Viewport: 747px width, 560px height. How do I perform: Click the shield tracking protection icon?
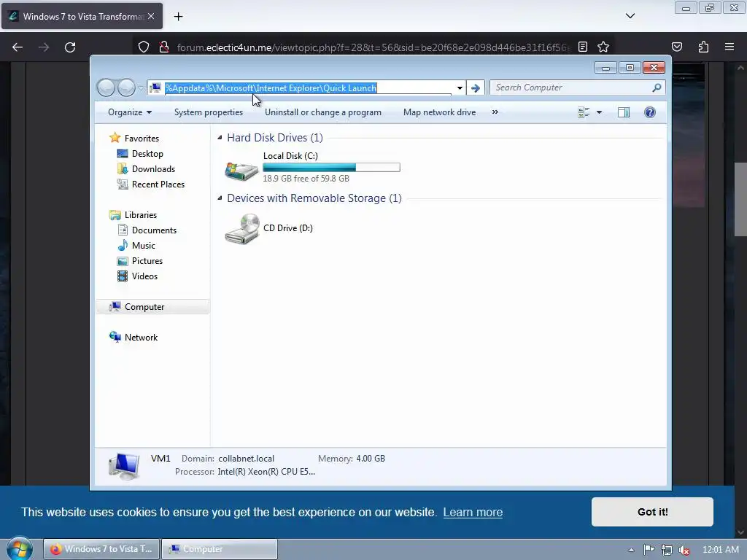coord(144,47)
